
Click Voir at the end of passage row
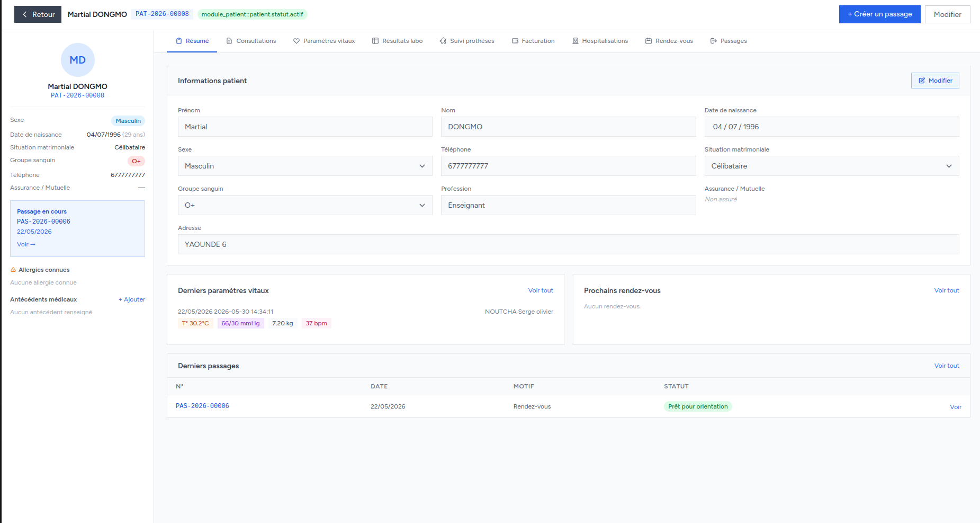[956, 407]
